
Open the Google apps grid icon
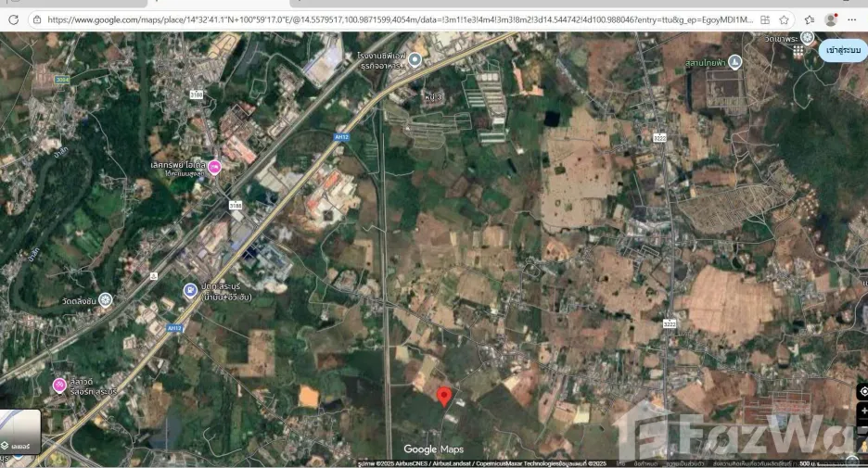point(798,52)
